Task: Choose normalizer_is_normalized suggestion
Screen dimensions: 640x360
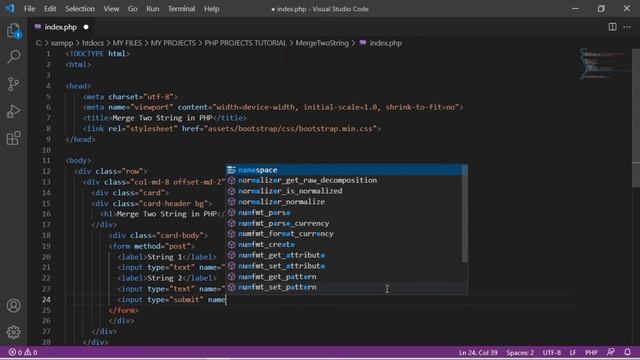Action: (x=347, y=191)
